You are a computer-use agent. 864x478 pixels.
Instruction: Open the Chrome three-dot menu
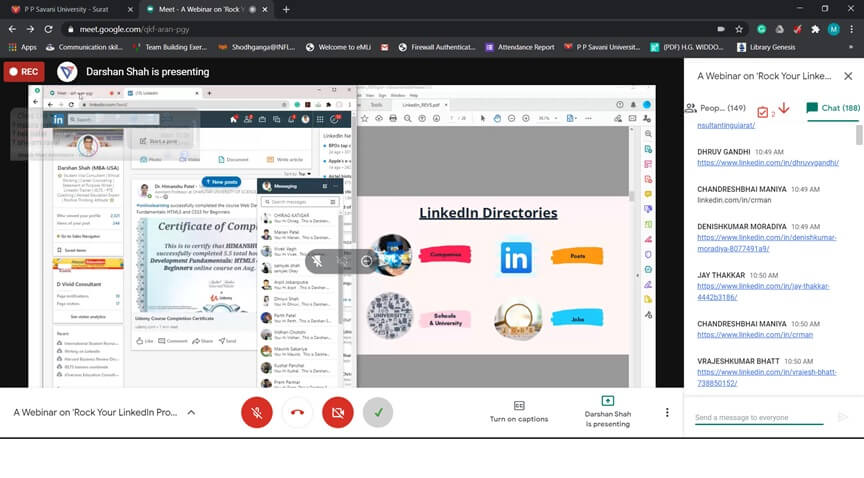coord(852,29)
